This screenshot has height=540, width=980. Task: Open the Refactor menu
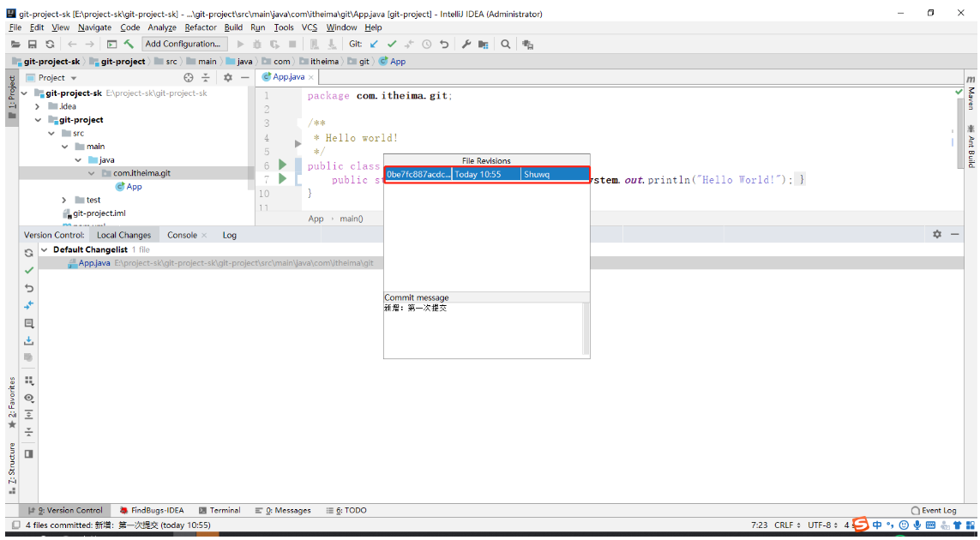click(x=201, y=27)
